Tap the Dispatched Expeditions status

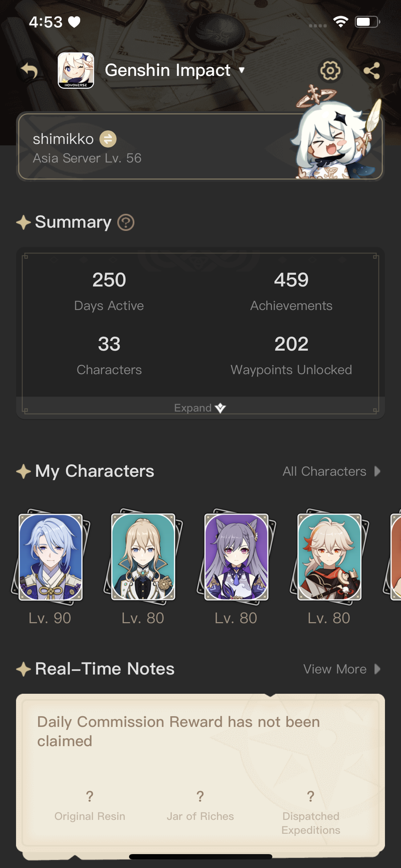click(x=311, y=812)
